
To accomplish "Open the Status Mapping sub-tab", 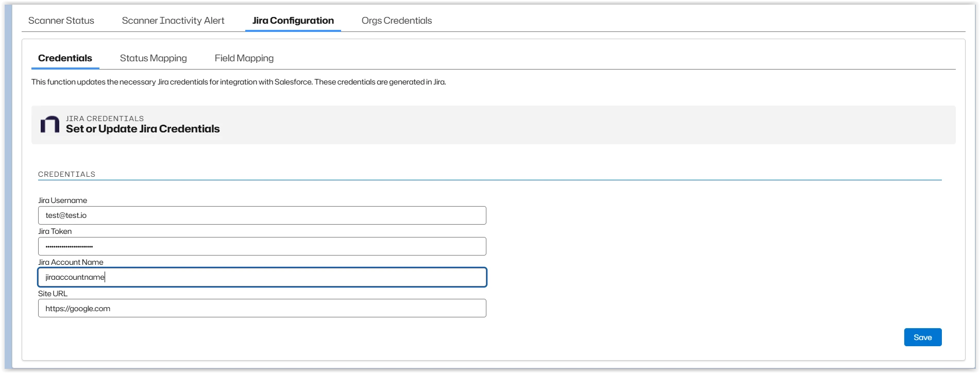I will tap(153, 58).
